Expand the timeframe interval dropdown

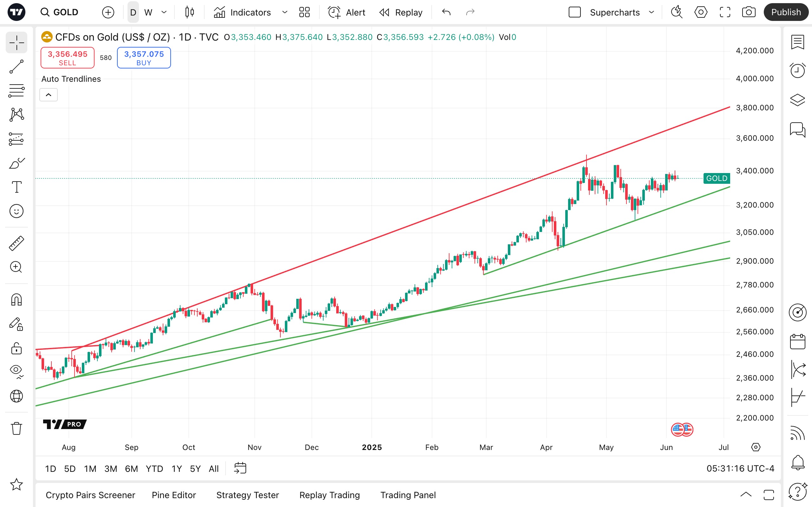click(164, 12)
